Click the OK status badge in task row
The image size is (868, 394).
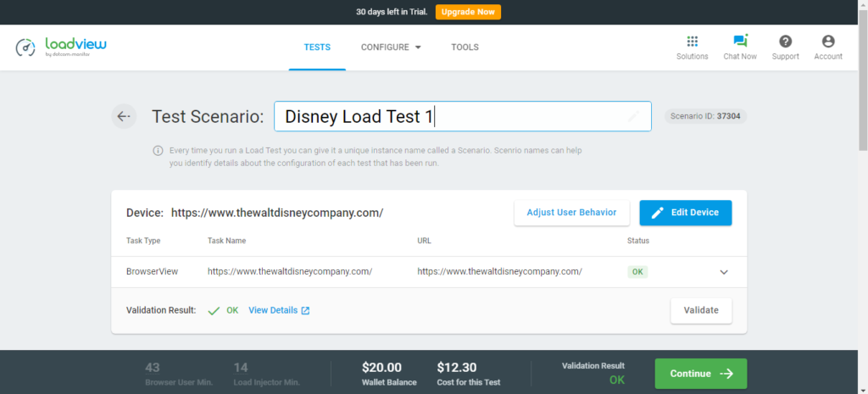coord(637,272)
